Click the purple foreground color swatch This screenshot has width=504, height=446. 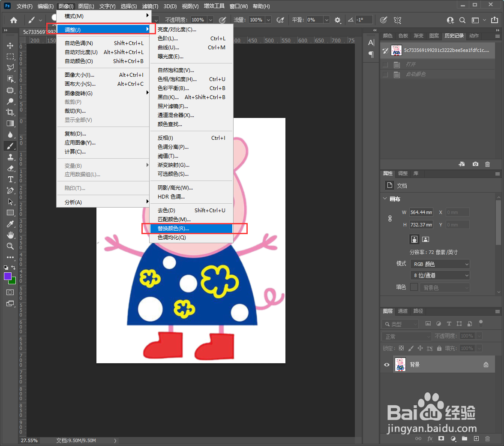point(8,276)
